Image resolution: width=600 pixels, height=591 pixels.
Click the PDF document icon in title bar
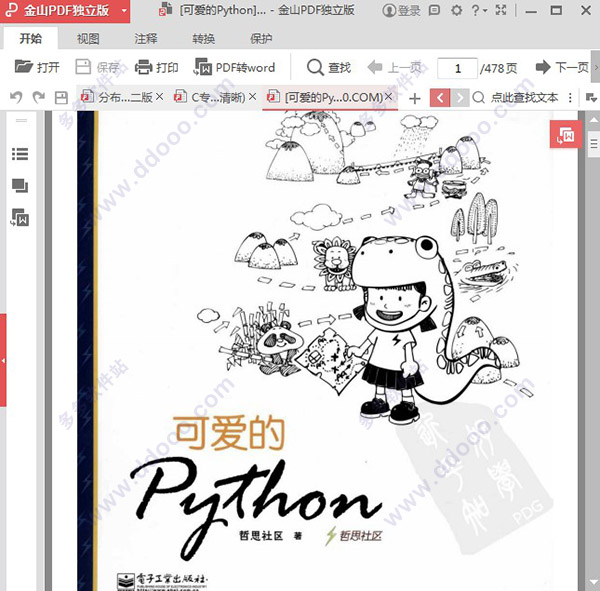(x=165, y=10)
